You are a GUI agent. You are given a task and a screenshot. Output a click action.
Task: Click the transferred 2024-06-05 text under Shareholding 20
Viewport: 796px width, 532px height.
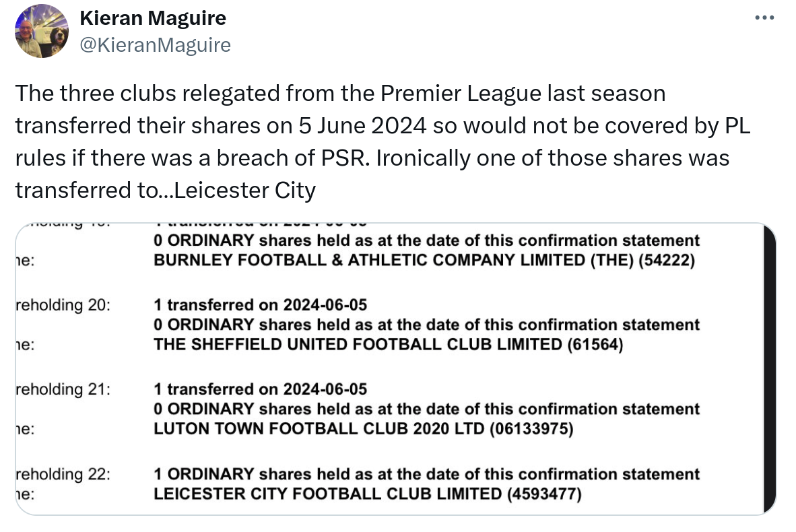tap(261, 304)
